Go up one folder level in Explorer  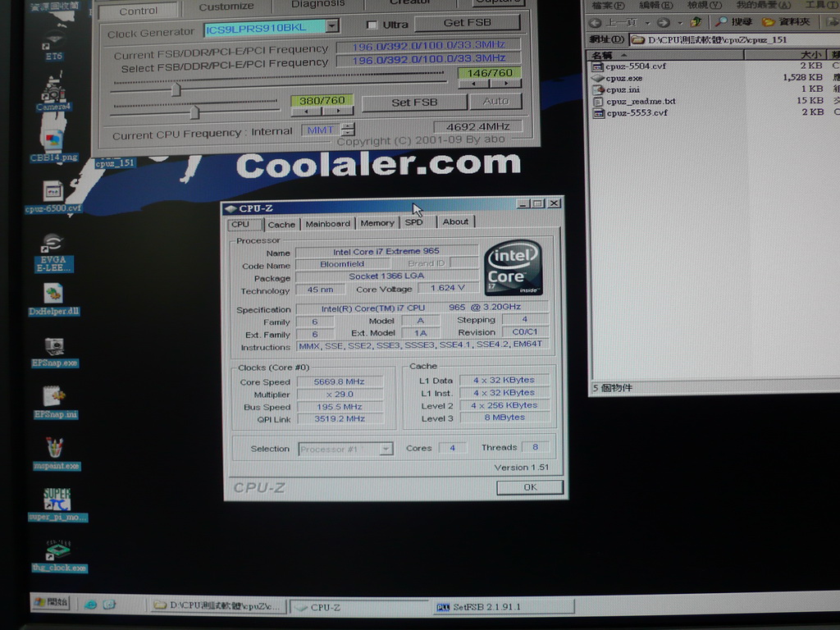coord(696,22)
